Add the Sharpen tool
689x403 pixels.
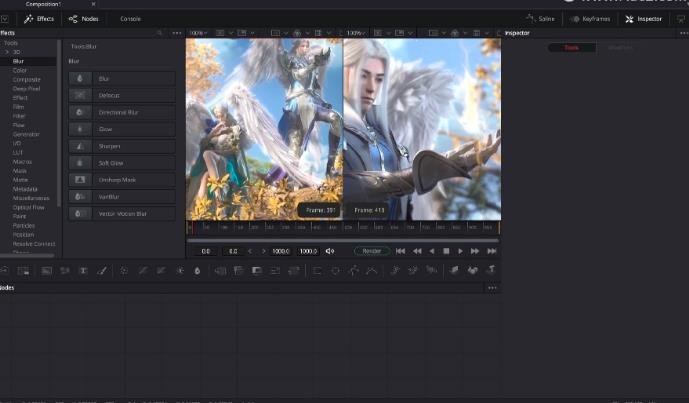pyautogui.click(x=122, y=146)
